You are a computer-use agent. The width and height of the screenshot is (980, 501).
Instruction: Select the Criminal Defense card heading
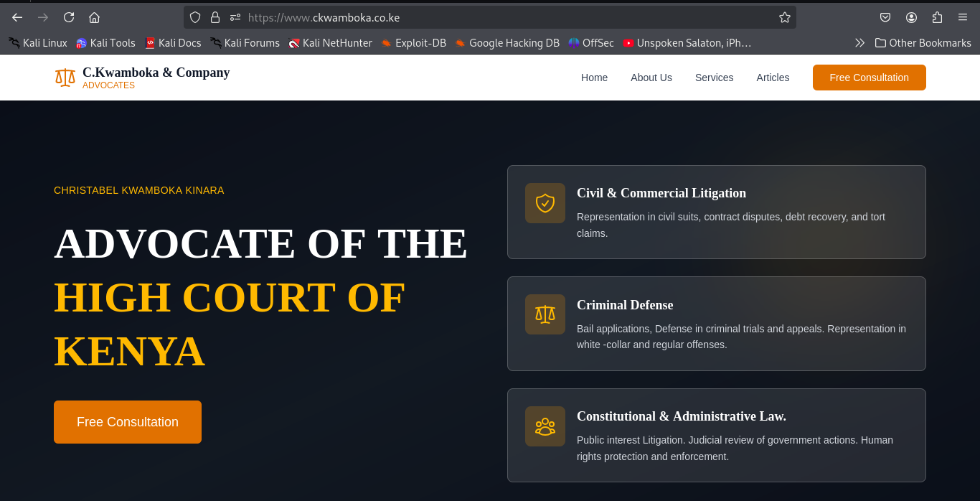(625, 305)
